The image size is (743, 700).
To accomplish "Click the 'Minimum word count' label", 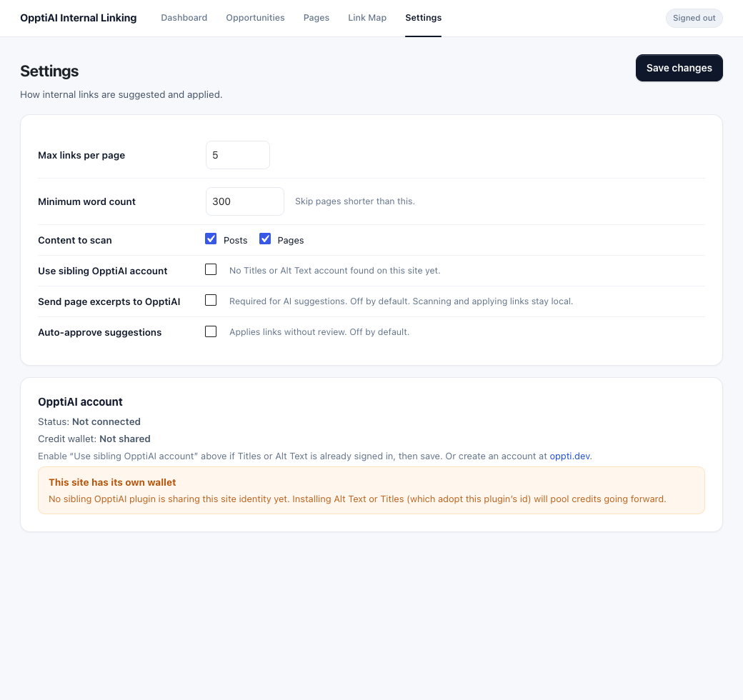I will coord(86,201).
